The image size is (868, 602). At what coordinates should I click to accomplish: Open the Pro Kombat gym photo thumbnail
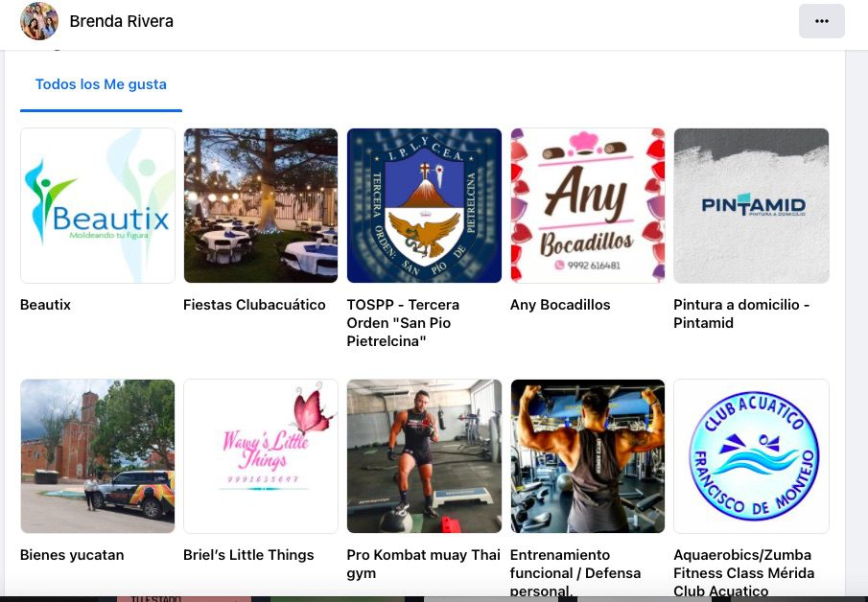click(424, 456)
